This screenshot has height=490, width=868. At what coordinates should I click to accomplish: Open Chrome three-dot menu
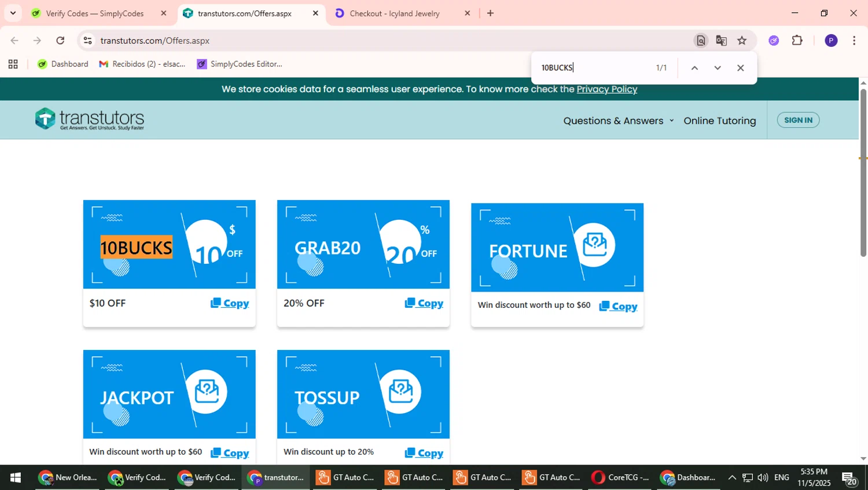point(854,40)
